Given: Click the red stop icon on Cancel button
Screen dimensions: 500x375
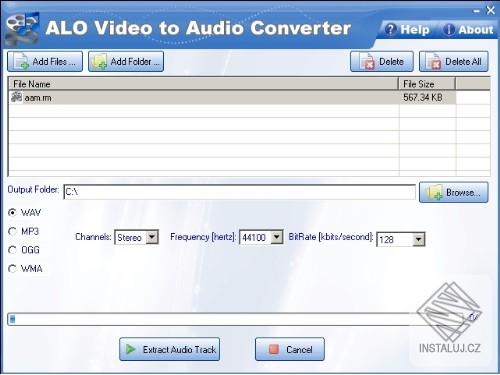Looking at the screenshot, I should [274, 349].
